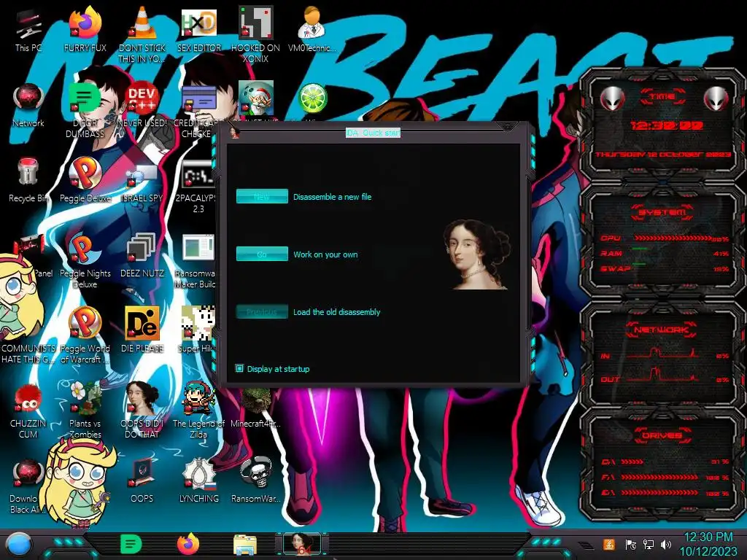The height and width of the screenshot is (560, 747).
Task: Toggle the Display at startup checkbox
Action: tap(239, 368)
